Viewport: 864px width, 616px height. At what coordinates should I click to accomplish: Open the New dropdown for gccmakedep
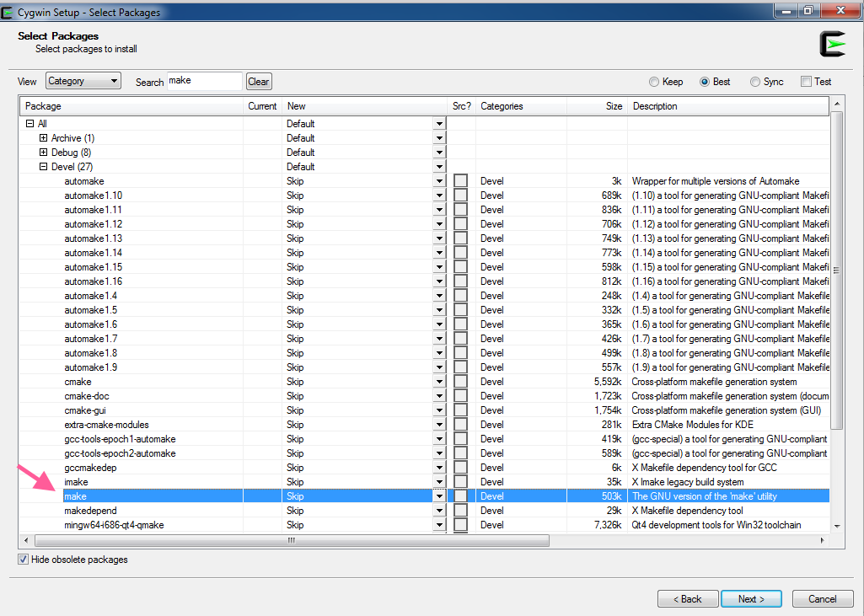439,467
